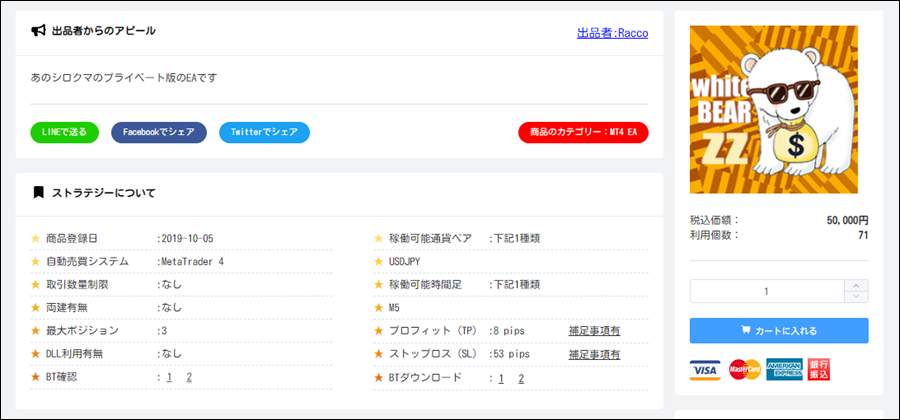The height and width of the screenshot is (420, 900).
Task: Click the megaphone icon beside 出品者からのアピール
Action: [38, 31]
